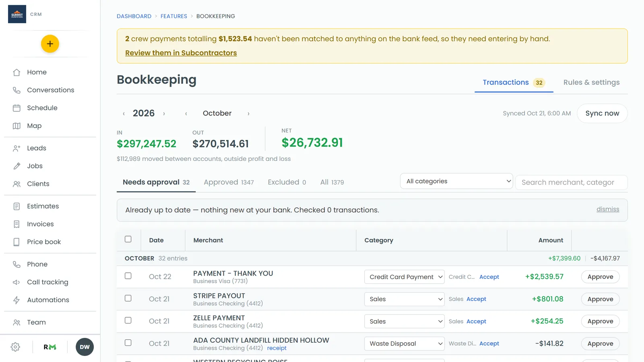Switch to the Excluded tab
Screen dimensions: 644x362
(x=287, y=182)
